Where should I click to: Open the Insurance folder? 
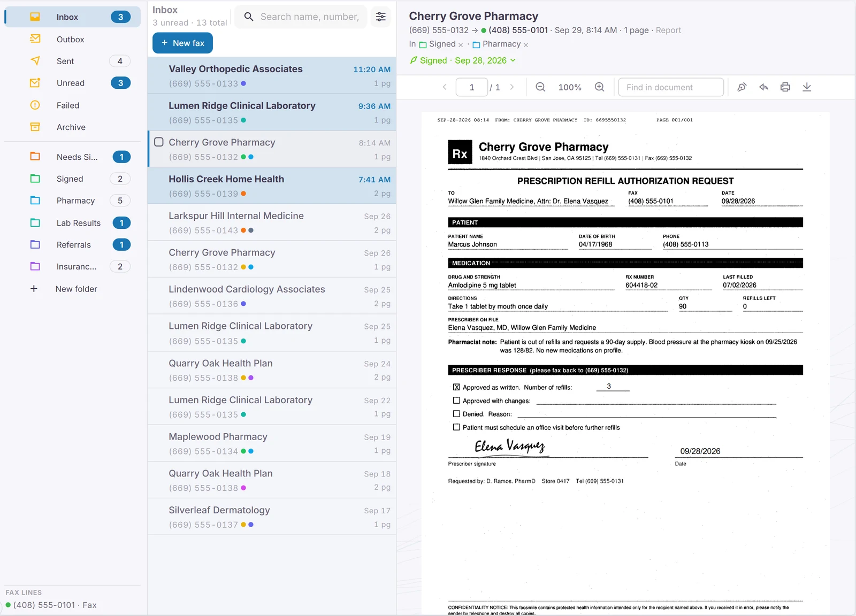coord(73,266)
